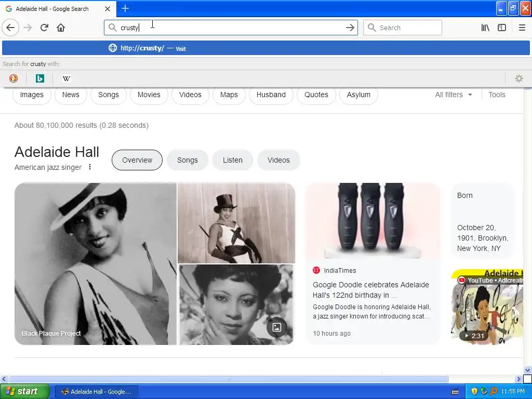This screenshot has height=399, width=532.
Task: Click the IndiaTimes source logo
Action: 316,270
